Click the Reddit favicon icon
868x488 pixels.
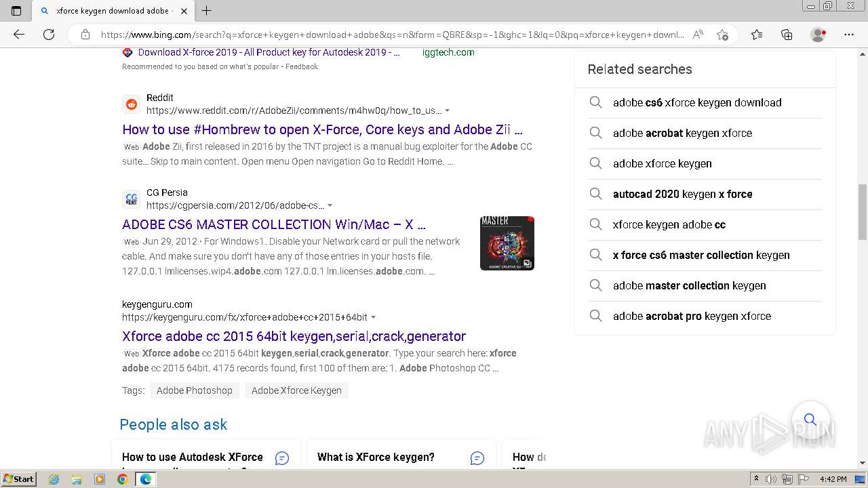tap(132, 104)
